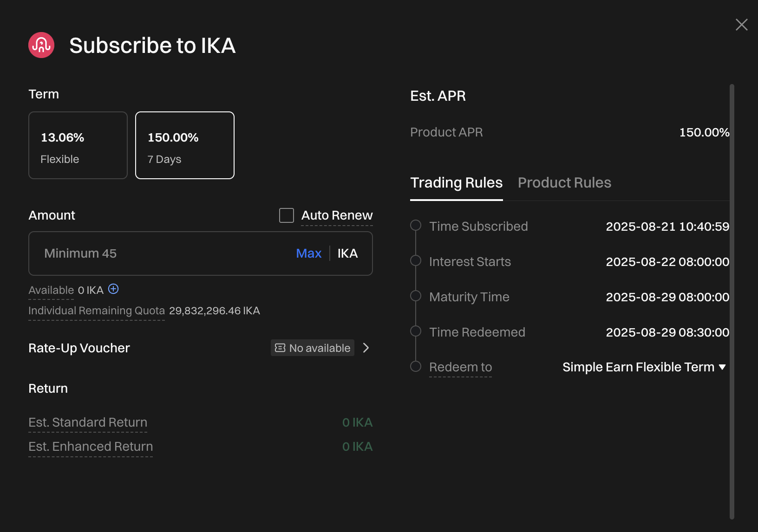Switch to the Product Rules tab
Image resolution: width=758 pixels, height=532 pixels.
pos(564,183)
